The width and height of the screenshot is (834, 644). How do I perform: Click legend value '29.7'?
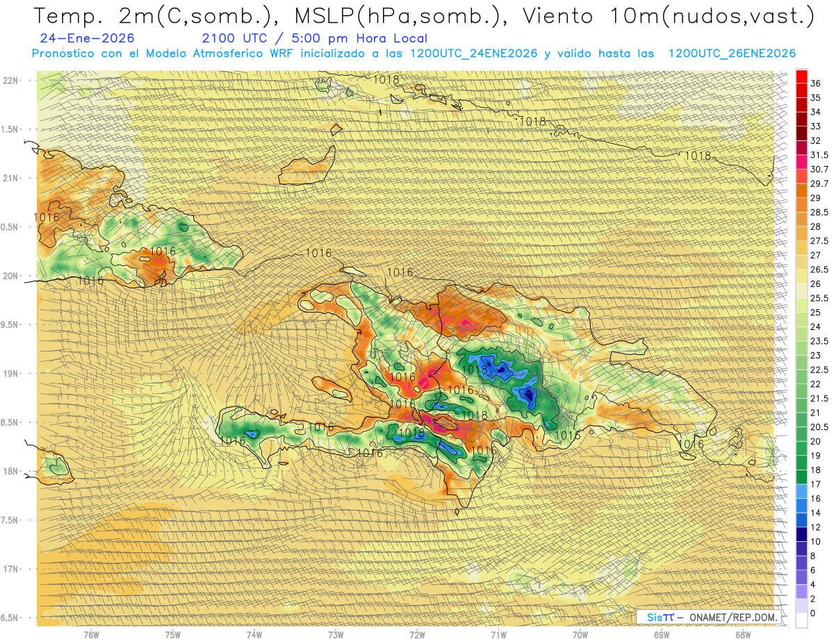(x=819, y=184)
